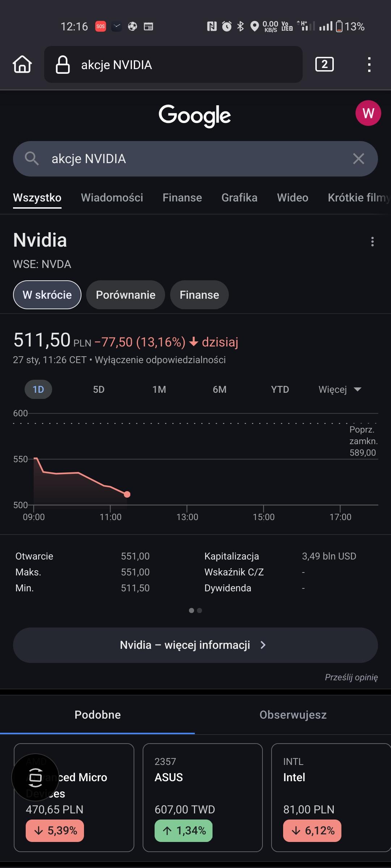
Task: Tap the floating screenshot overlay icon
Action: point(35,777)
